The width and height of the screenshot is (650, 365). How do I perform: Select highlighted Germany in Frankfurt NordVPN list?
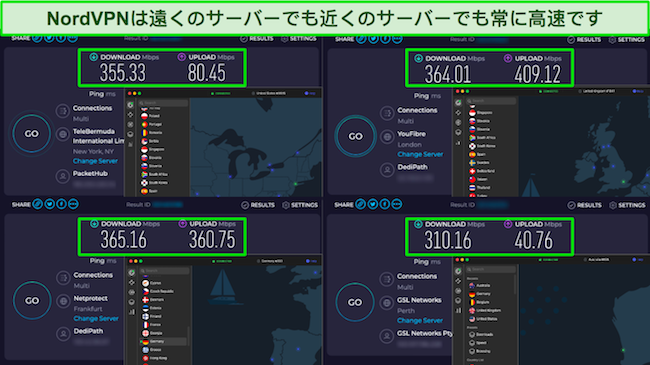tap(163, 341)
